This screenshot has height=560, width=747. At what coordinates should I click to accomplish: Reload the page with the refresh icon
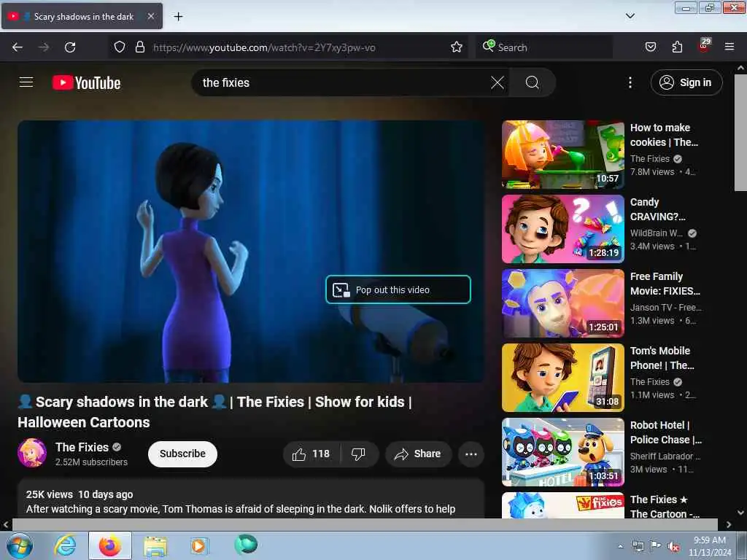[70, 47]
